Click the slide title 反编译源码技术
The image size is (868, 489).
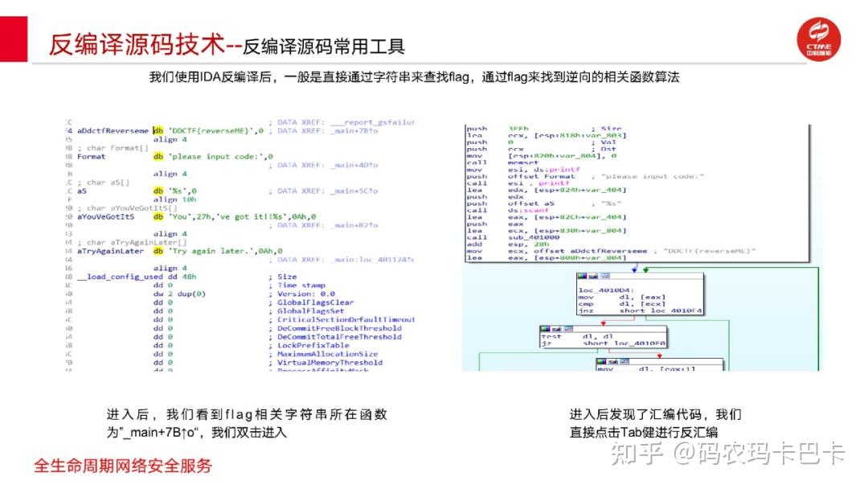coord(137,45)
